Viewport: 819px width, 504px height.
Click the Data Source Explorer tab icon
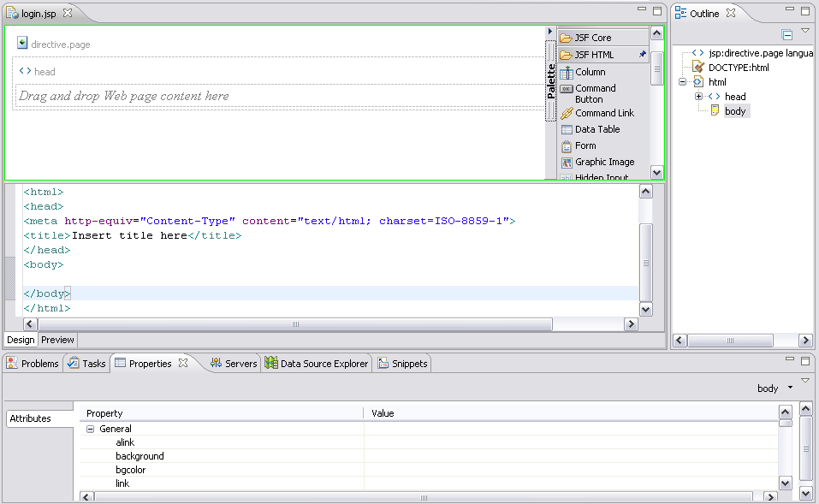[x=271, y=363]
